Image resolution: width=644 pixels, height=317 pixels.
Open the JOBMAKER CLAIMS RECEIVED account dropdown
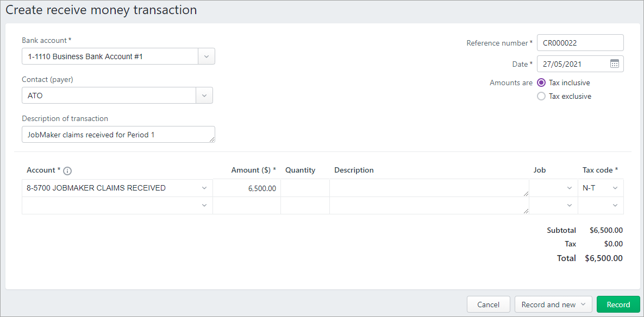coord(204,188)
